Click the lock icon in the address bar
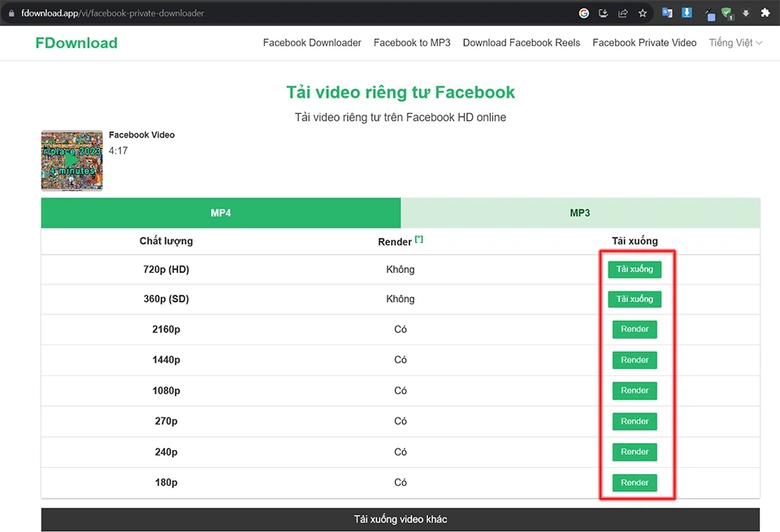The image size is (780, 532). (10, 13)
